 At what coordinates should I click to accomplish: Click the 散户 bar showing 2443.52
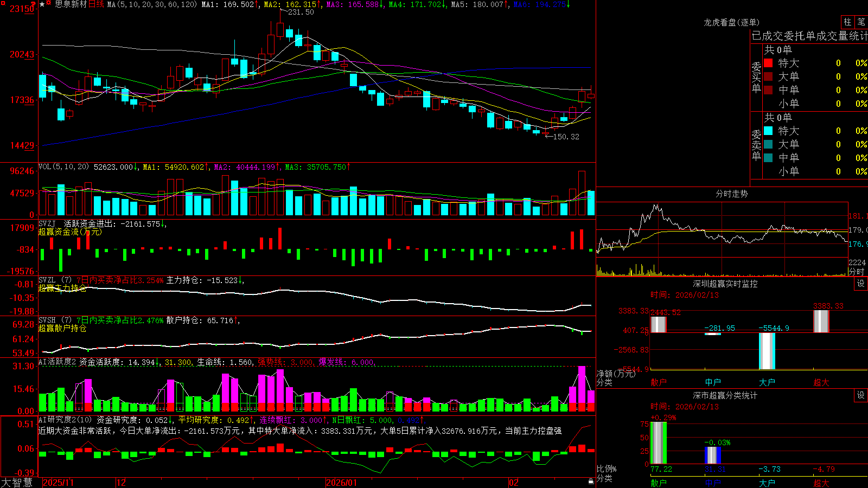658,324
